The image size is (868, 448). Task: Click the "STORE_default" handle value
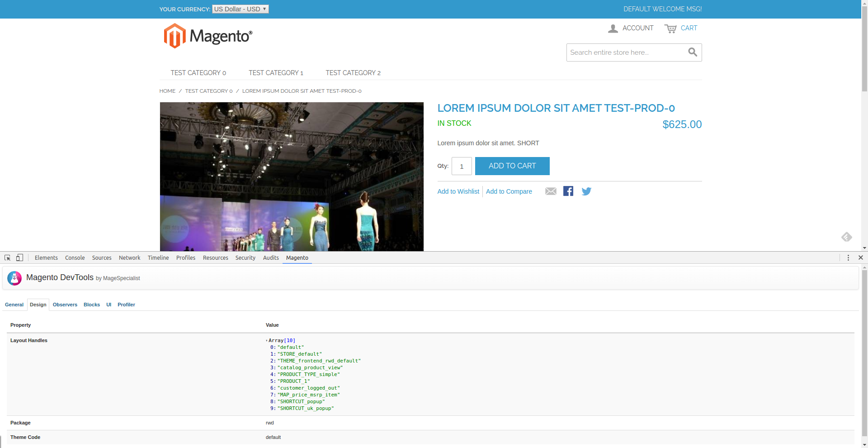pyautogui.click(x=300, y=354)
